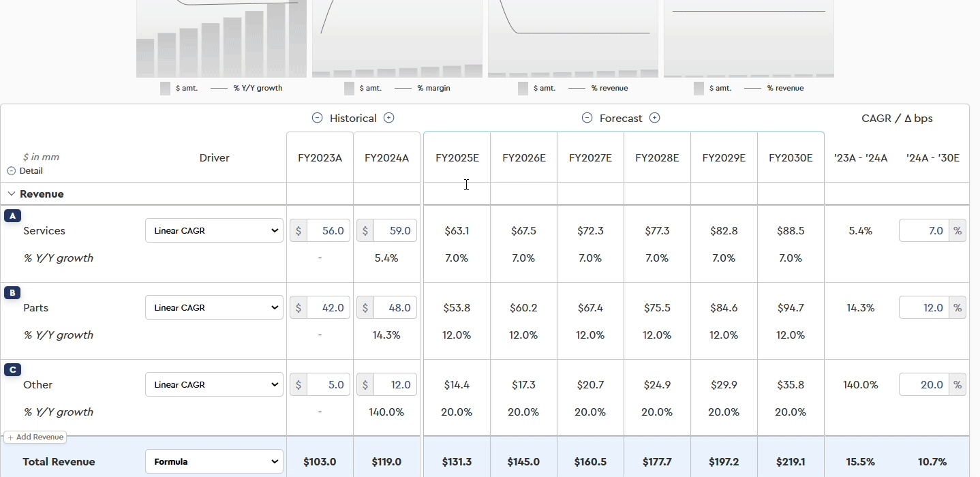Open the Parts driver dropdown
The image size is (980, 477).
click(x=214, y=308)
